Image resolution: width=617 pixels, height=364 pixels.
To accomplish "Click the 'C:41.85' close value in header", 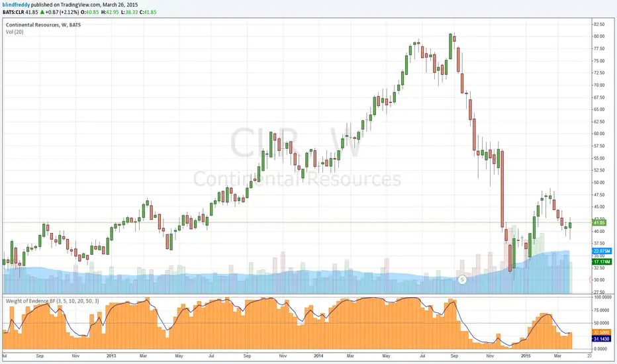I will click(x=148, y=12).
